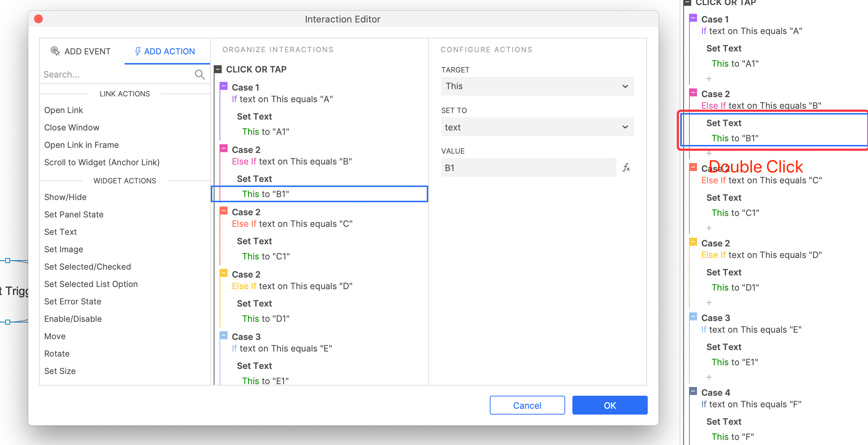
Task: Click the search magnifier icon
Action: (200, 75)
